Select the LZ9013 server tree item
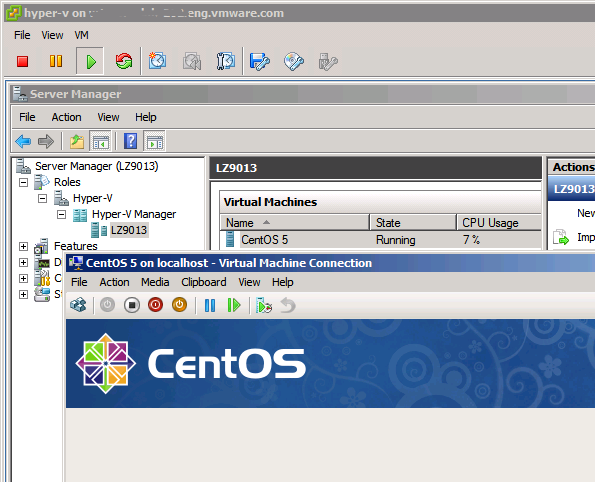This screenshot has width=595, height=482. (x=129, y=230)
